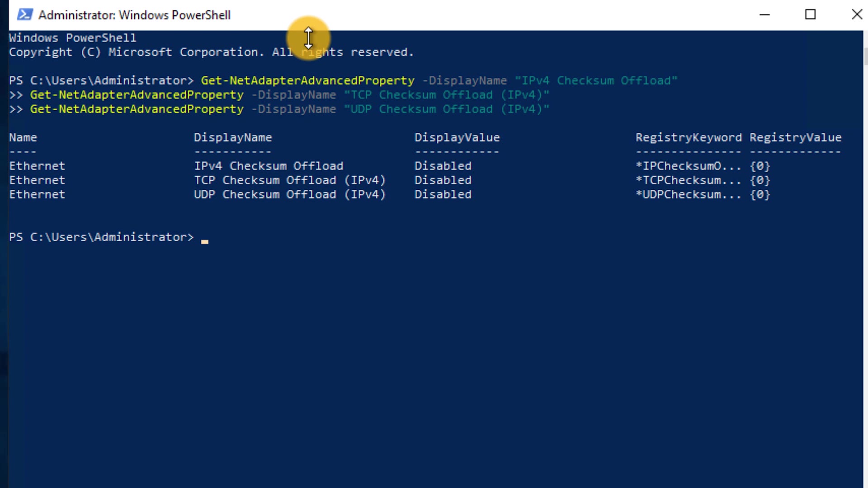Click the PowerShell icon in the title bar
868x488 pixels.
[x=24, y=15]
